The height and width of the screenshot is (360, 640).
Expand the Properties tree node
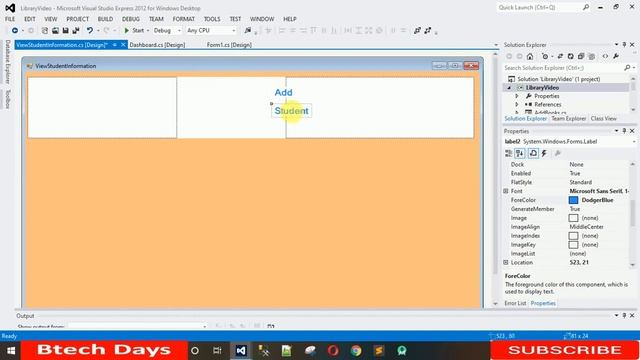click(517, 96)
